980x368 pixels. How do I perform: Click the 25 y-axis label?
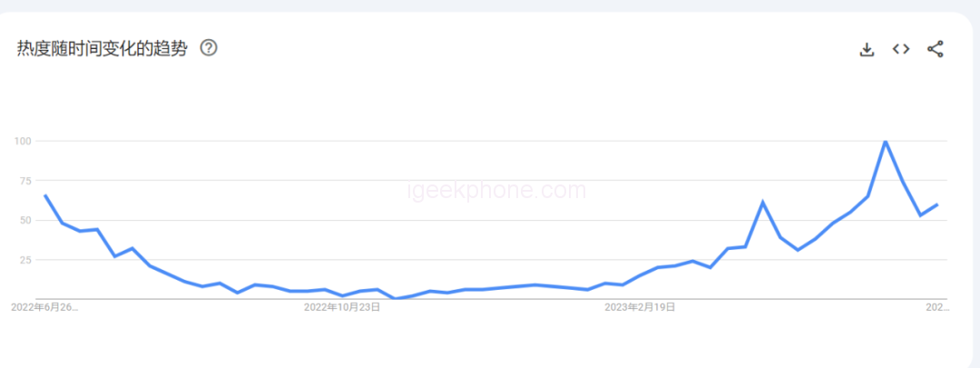click(x=26, y=260)
